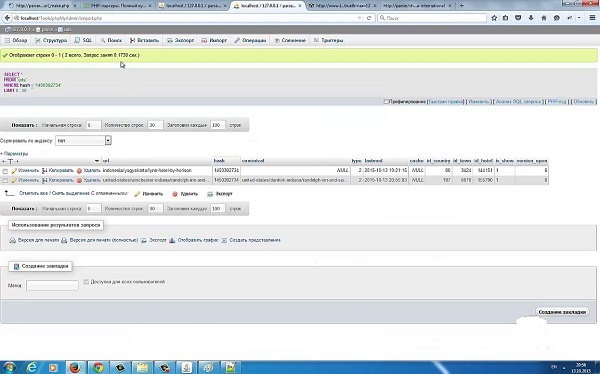600x374 pixels.
Task: Tick the checkbox for the second result row
Action: tap(5, 180)
